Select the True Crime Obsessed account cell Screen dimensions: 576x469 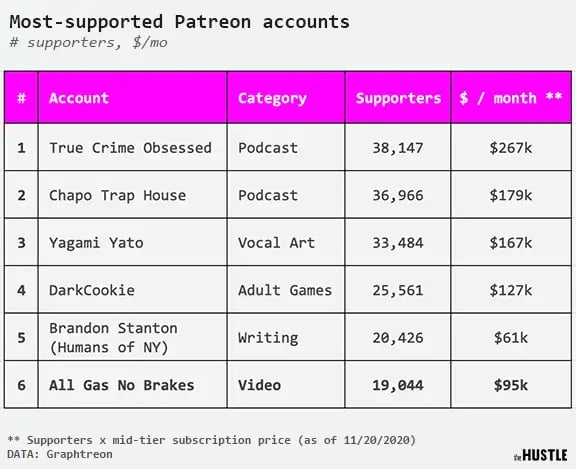pos(133,147)
